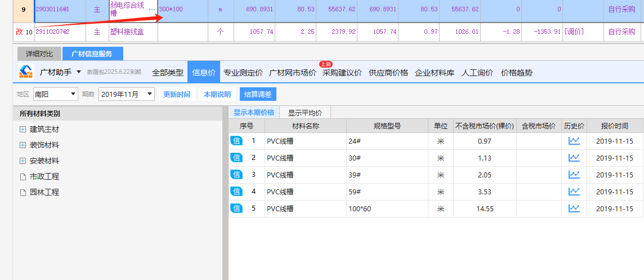Screen dimensions: 644x280
Task: Click the 24# specification cell
Action: [x=387, y=141]
